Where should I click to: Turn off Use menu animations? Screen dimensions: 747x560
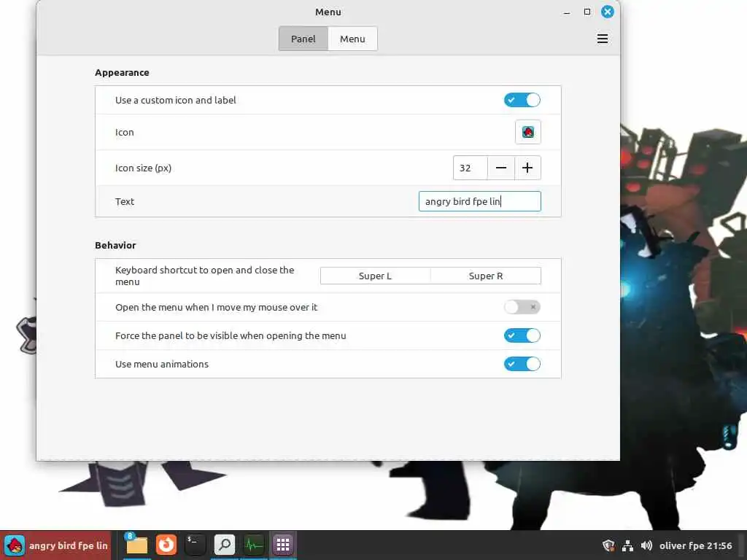tap(522, 365)
